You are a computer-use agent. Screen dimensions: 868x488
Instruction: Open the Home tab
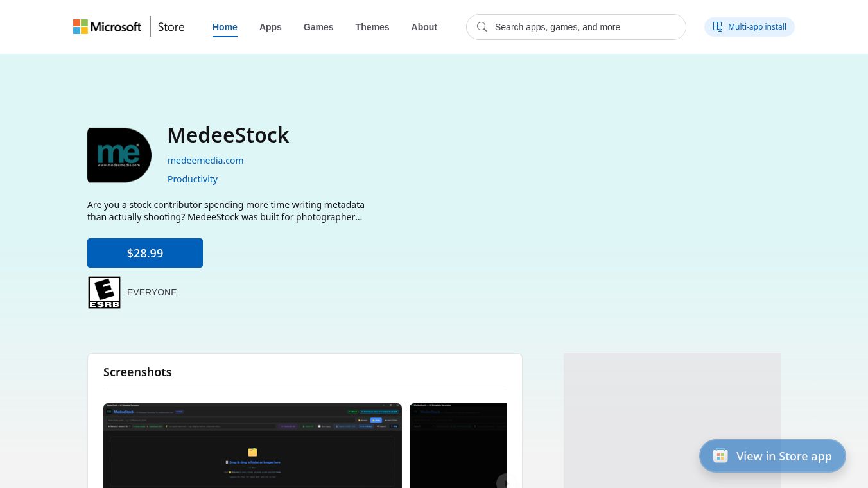225,27
